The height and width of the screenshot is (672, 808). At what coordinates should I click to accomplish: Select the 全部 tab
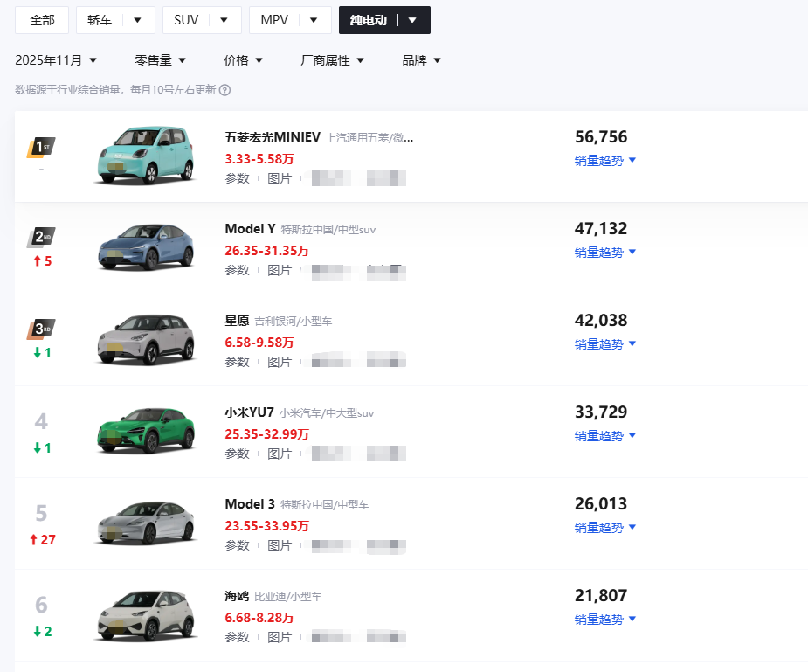pyautogui.click(x=42, y=20)
